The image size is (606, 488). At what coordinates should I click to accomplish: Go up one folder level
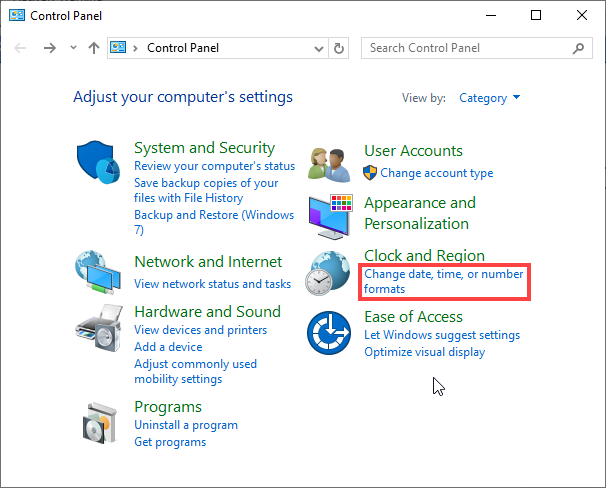point(94,48)
